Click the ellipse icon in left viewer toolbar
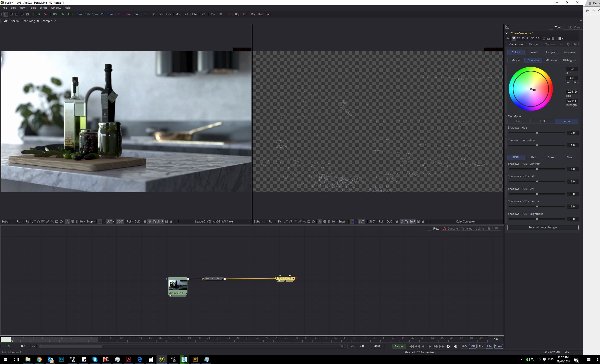The image size is (600, 364). pos(61,222)
